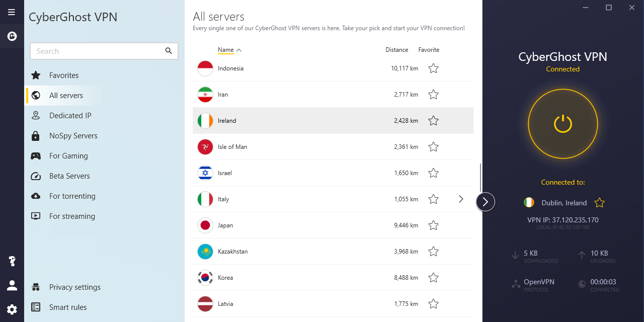This screenshot has height=322, width=644.
Task: Open the NoSpy Servers section
Action: (x=73, y=135)
